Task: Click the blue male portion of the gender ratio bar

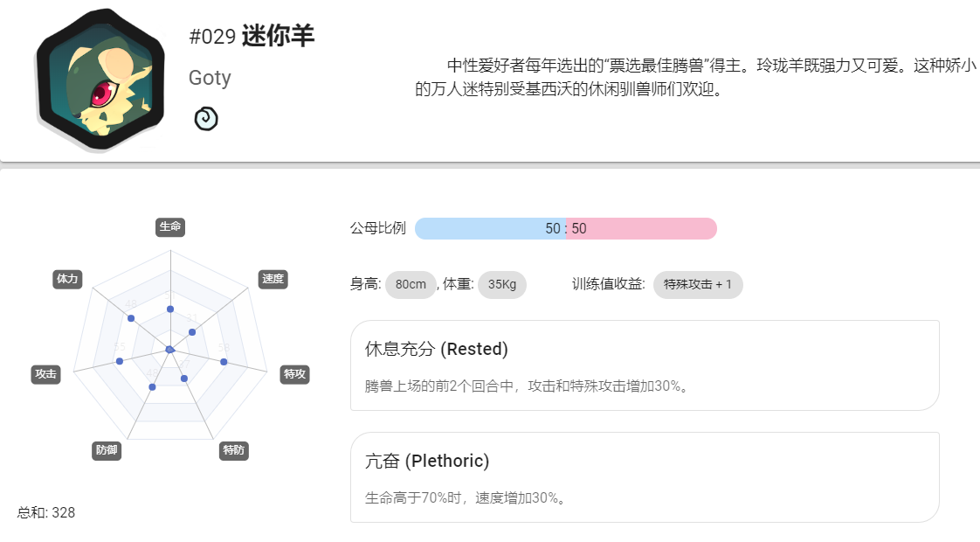Action: [490, 228]
